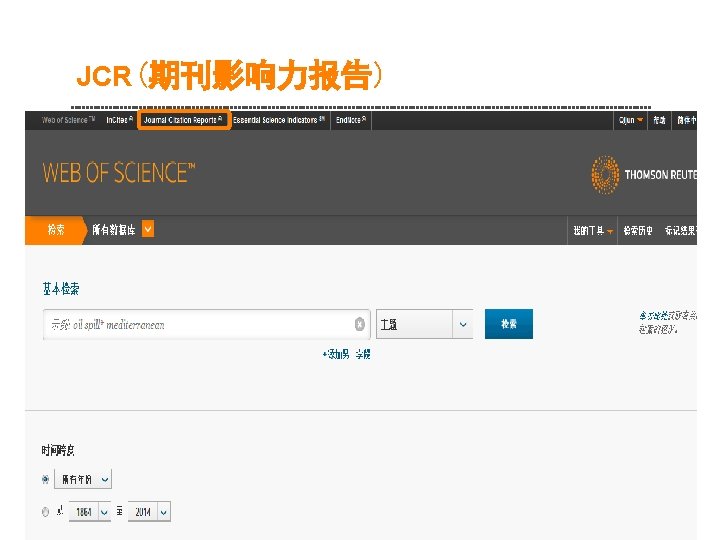Click the blue 检索 search button
The height and width of the screenshot is (540, 720).
[x=509, y=324]
